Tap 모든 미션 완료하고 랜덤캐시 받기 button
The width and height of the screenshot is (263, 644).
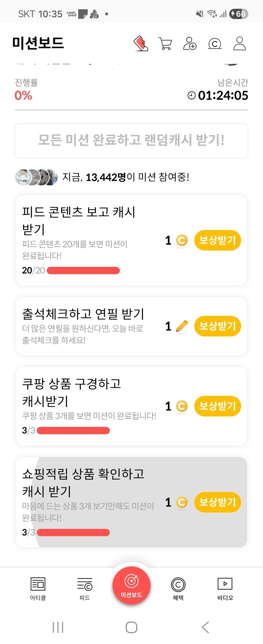tap(131, 140)
